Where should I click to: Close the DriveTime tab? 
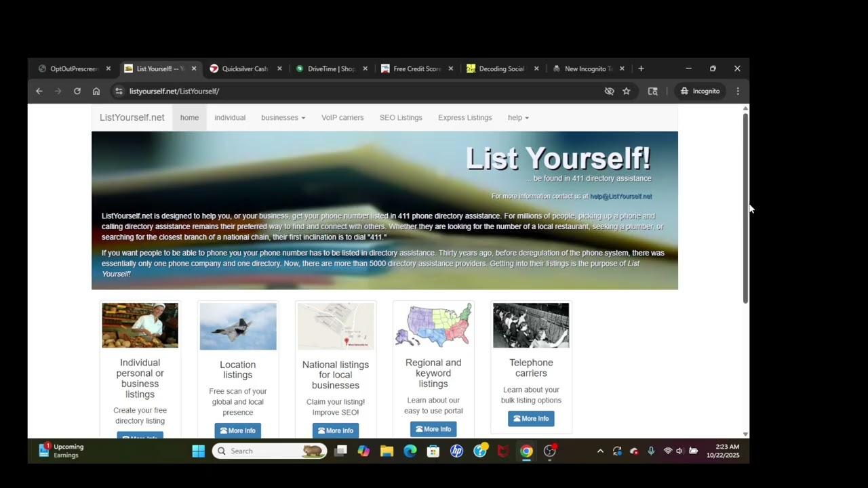[365, 68]
